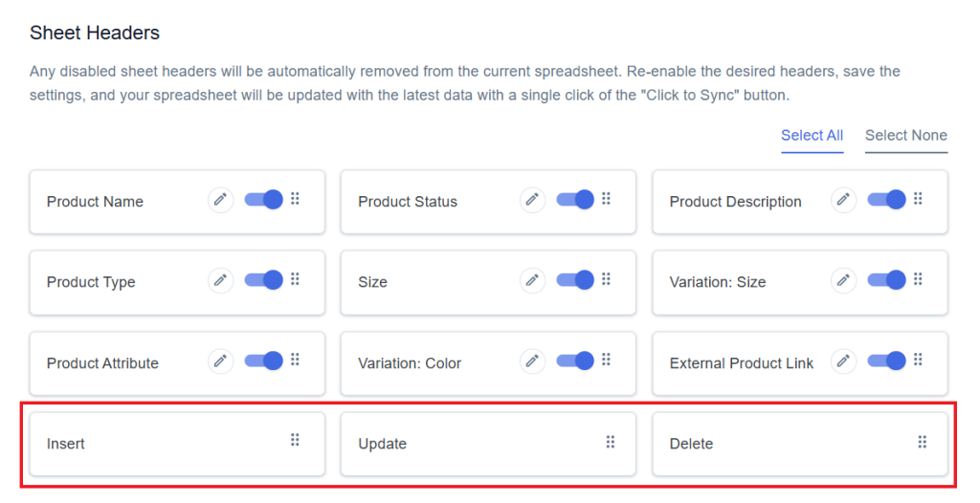Toggle the Product Name header off
The width and height of the screenshot is (980, 503).
[264, 200]
